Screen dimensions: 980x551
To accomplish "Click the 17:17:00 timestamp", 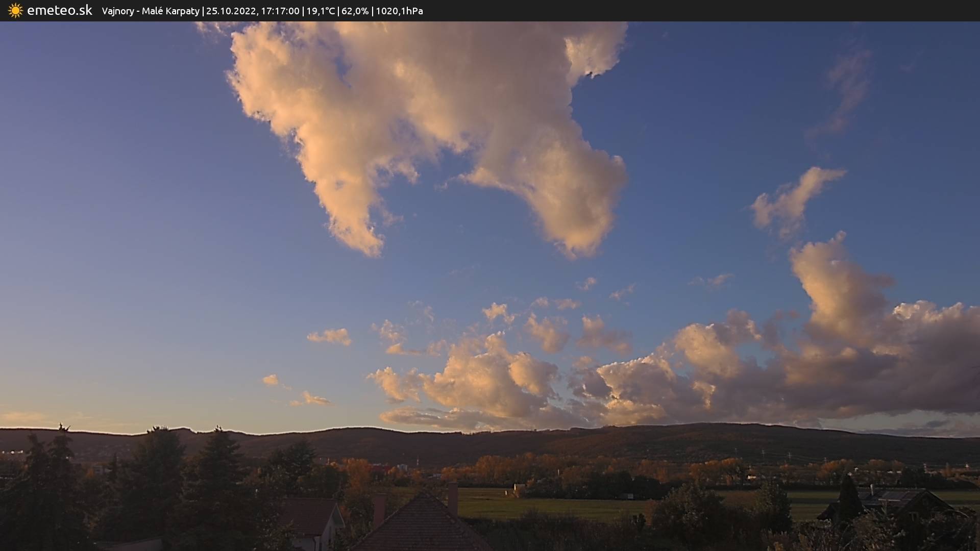I will tap(280, 11).
